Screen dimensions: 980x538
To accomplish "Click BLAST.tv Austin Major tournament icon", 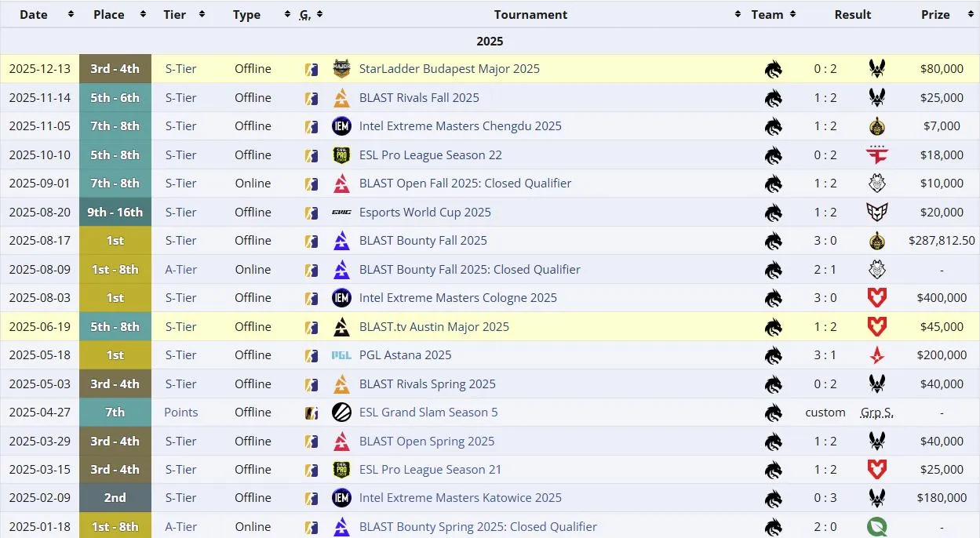I will (341, 327).
